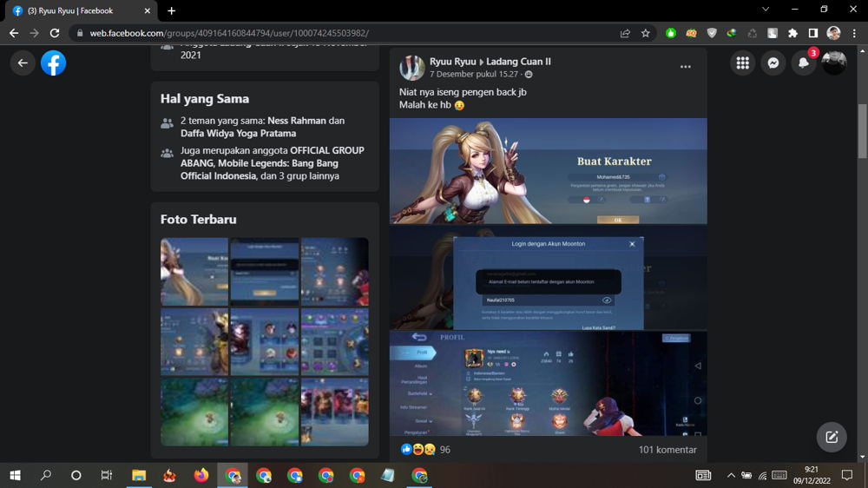Click the post timestamp 7 Desember pukul 15.27
868x488 pixels.
click(475, 74)
